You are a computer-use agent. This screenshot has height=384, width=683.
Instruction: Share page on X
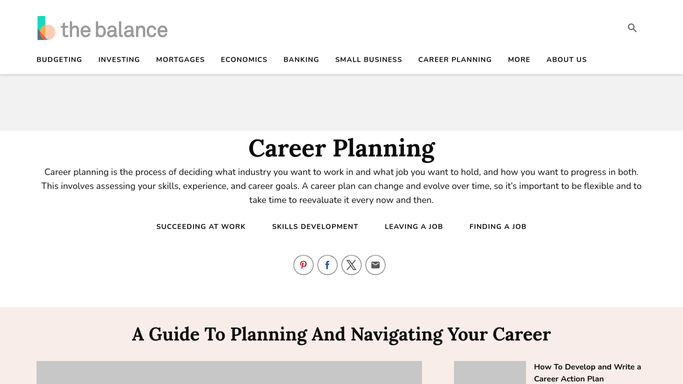[351, 265]
